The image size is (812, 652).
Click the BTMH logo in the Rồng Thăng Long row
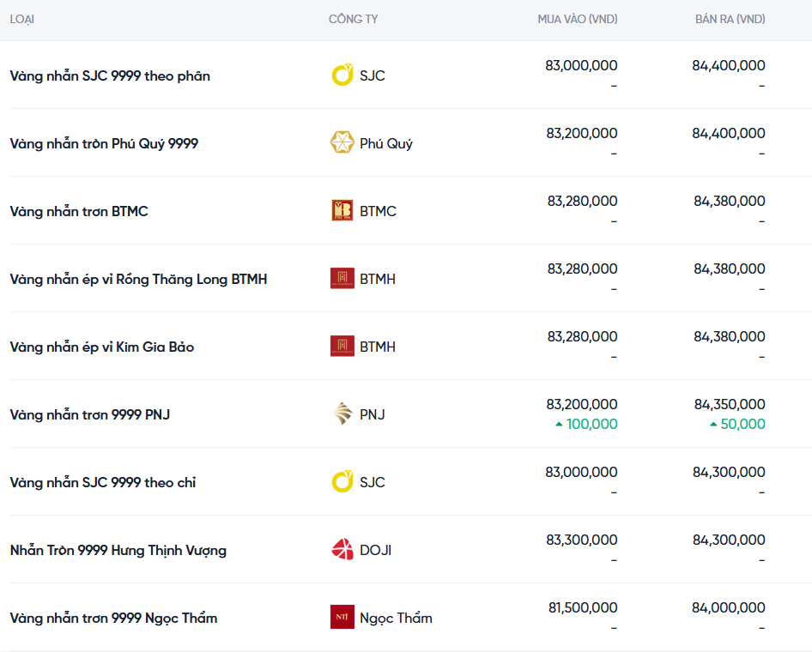(x=342, y=279)
